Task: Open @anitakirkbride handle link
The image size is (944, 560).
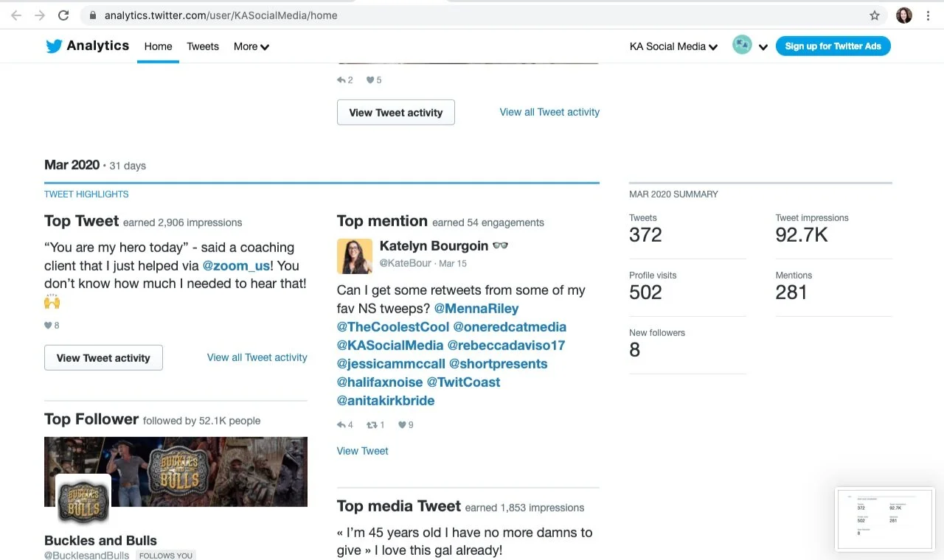Action: tap(386, 401)
